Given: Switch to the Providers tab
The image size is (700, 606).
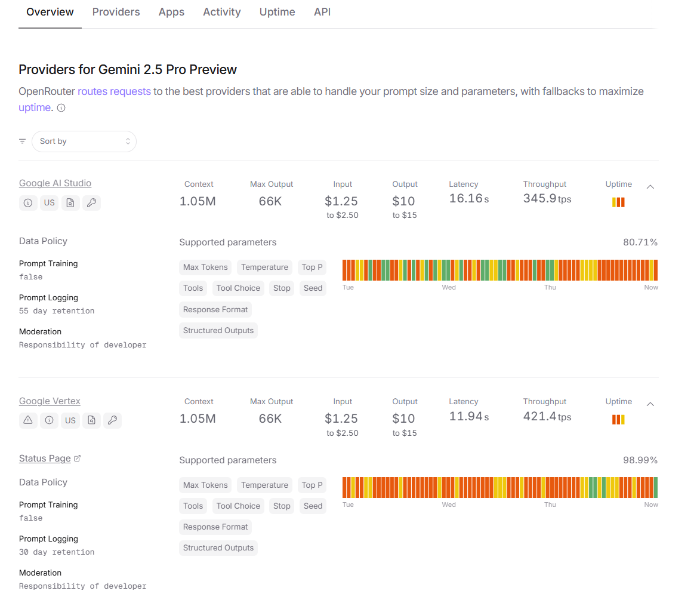Looking at the screenshot, I should point(116,12).
